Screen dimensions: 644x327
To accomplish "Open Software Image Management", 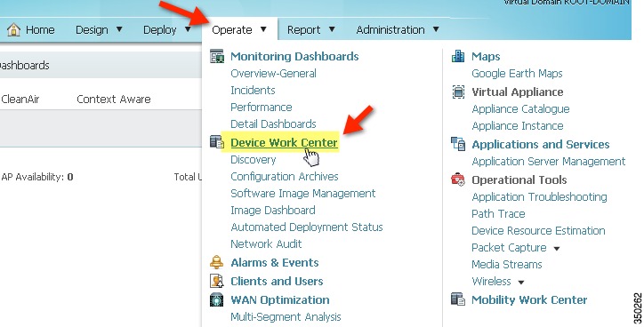I will pyautogui.click(x=302, y=193).
